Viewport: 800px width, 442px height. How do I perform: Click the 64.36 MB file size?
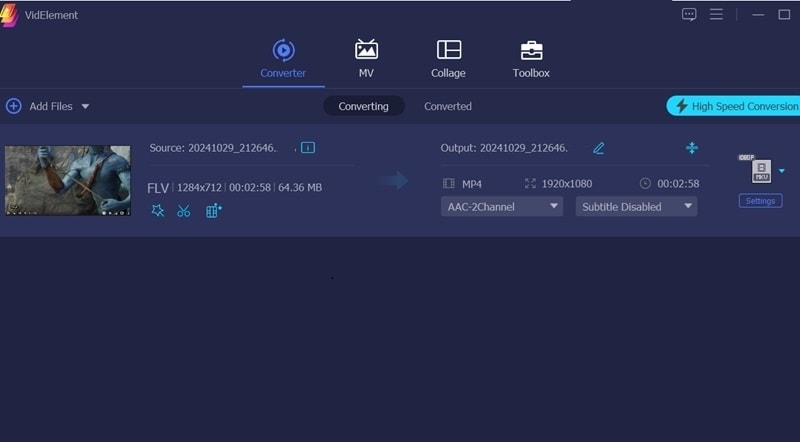pos(300,187)
